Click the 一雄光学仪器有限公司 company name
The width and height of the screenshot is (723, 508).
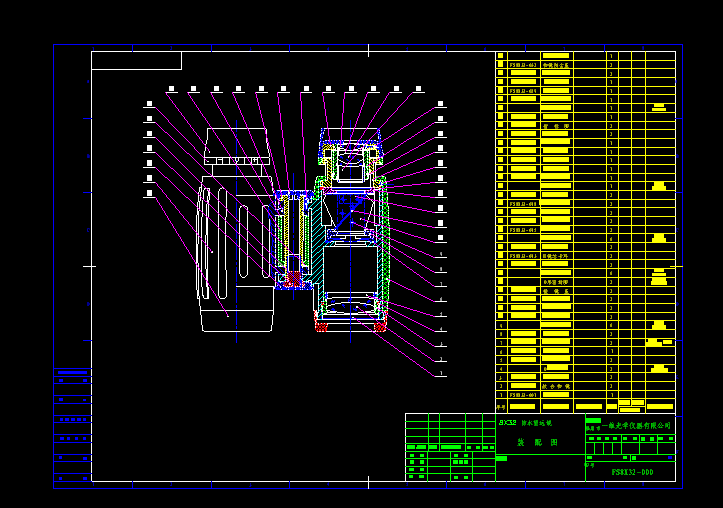point(636,425)
